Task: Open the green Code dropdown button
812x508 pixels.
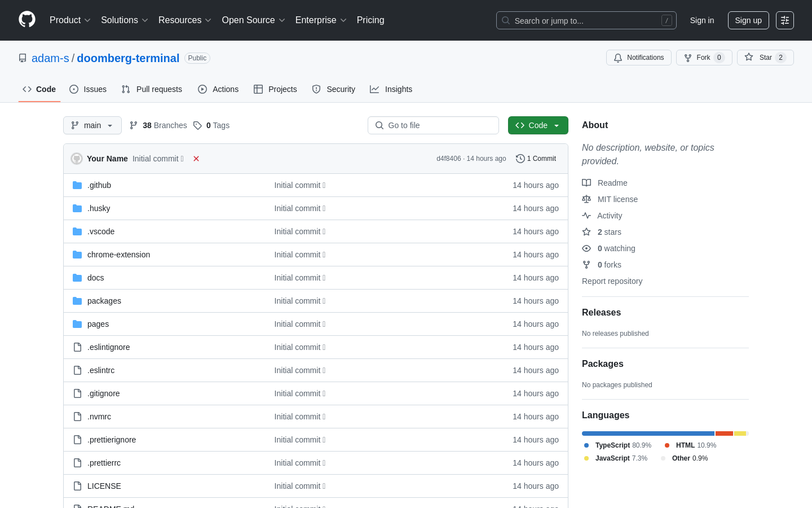Action: 538,125
